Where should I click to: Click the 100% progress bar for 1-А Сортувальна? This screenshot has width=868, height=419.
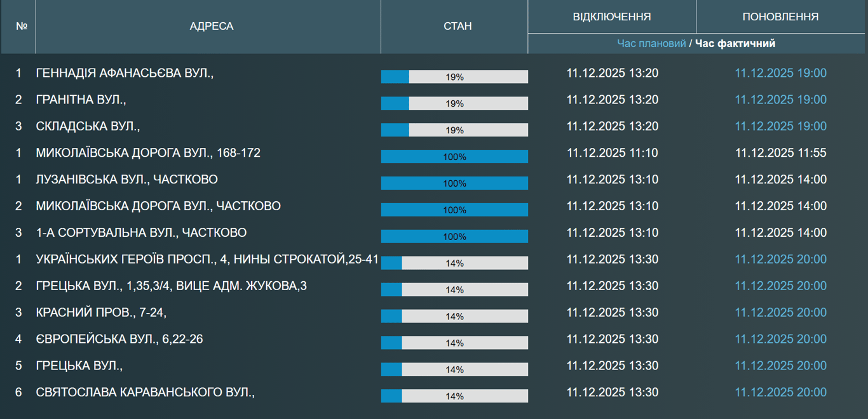click(454, 237)
